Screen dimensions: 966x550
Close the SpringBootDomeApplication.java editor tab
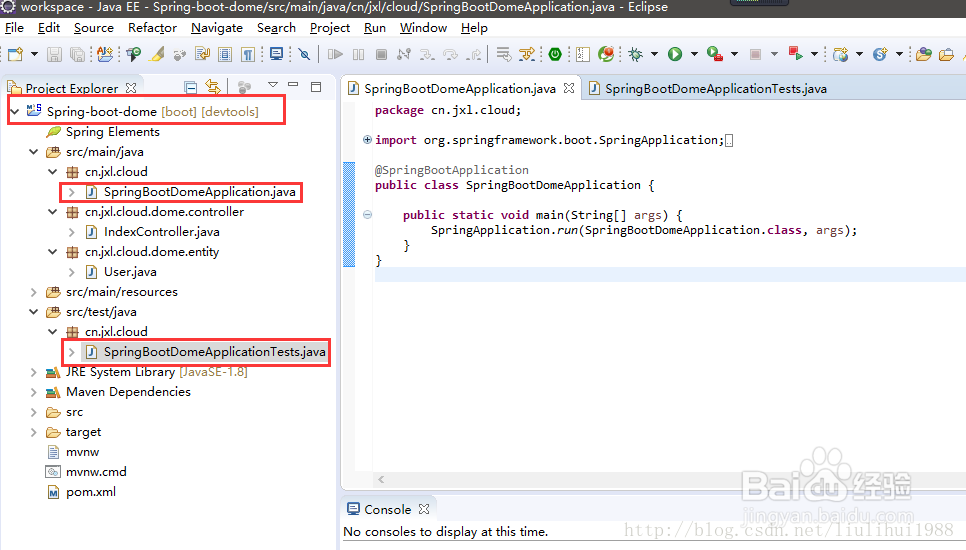(569, 88)
